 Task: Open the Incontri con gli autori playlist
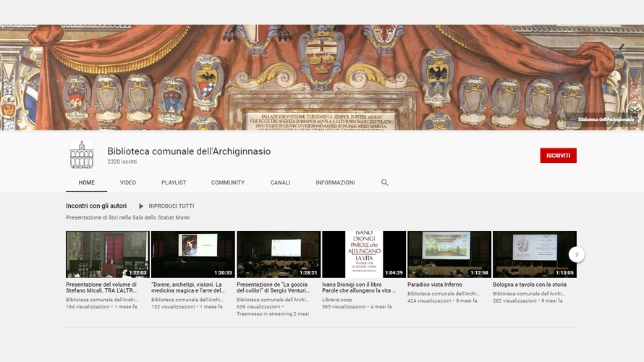click(96, 206)
